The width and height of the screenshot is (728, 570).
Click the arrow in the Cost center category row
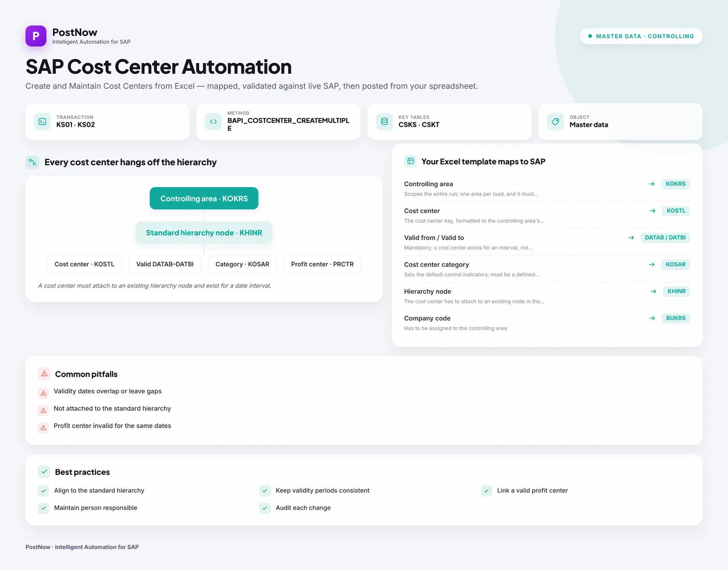point(652,265)
